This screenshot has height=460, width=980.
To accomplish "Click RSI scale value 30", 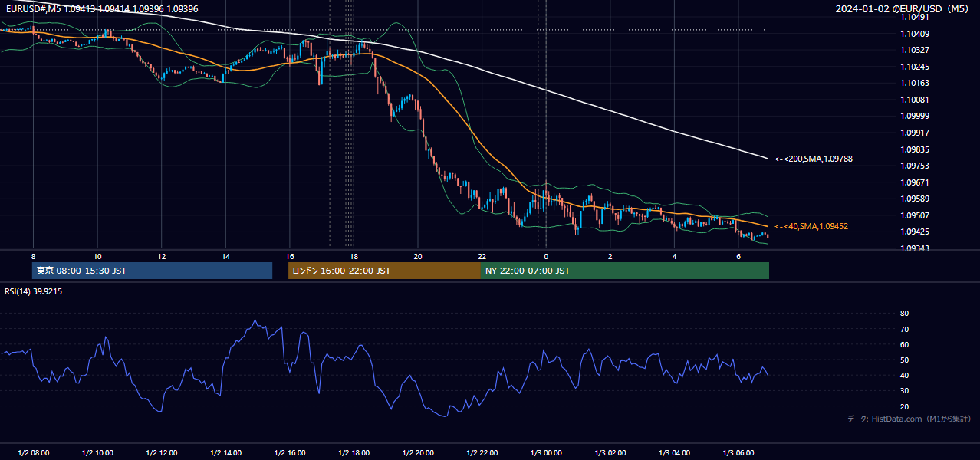I will [x=905, y=391].
